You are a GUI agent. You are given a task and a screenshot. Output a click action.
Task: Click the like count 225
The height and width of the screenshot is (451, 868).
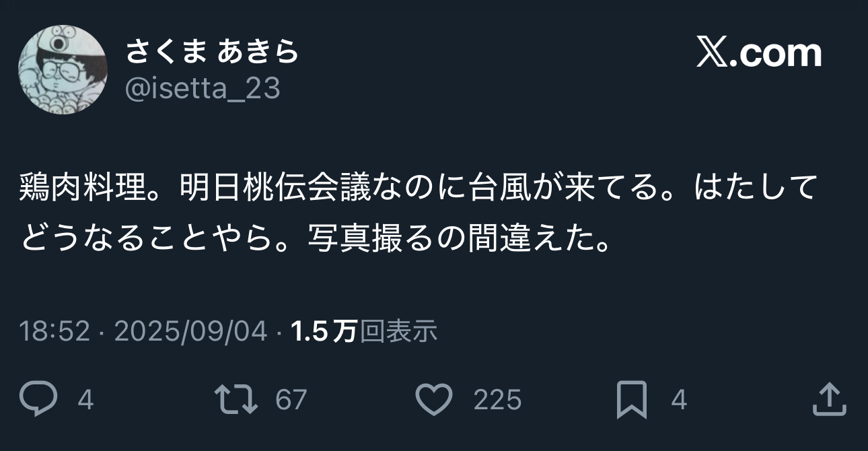coord(498,401)
